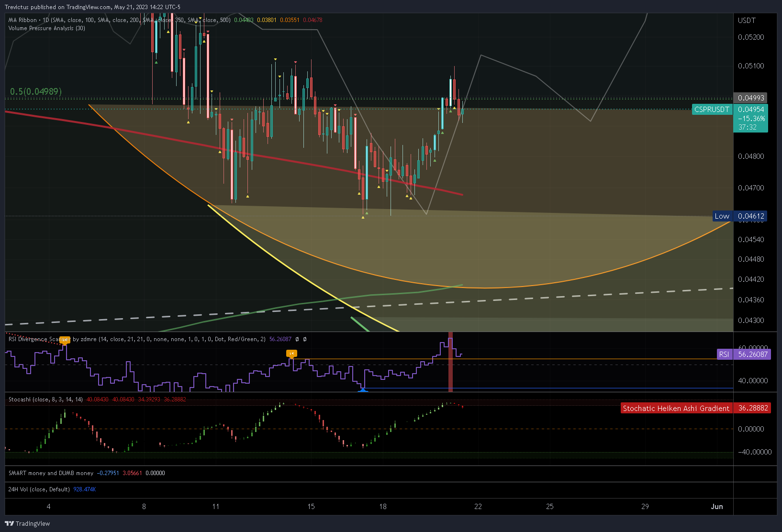Click the 24H volume value 928.474K

(85, 489)
